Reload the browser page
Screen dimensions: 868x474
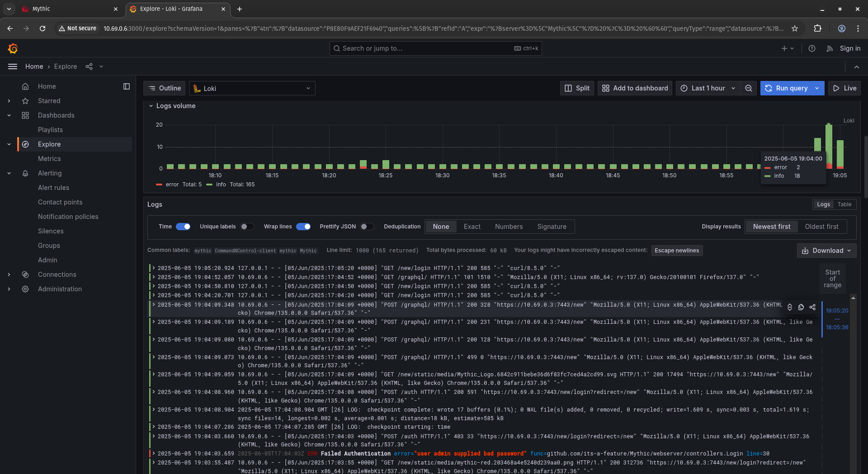42,28
